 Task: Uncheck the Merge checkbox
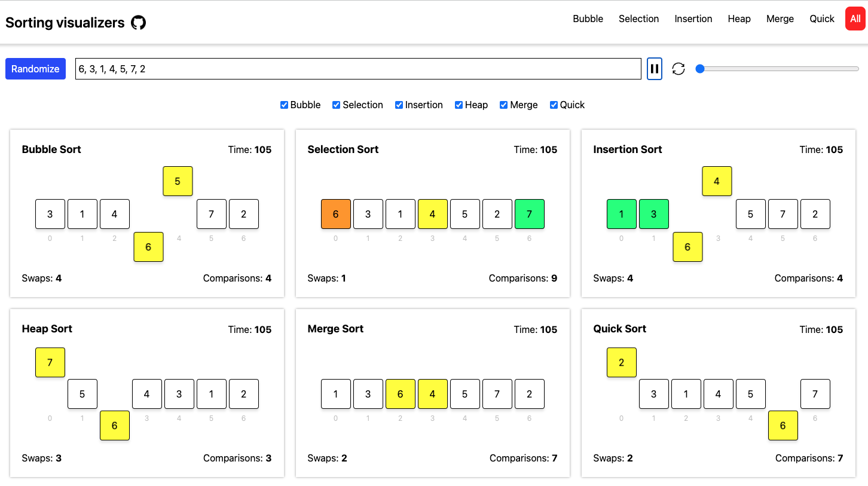504,105
